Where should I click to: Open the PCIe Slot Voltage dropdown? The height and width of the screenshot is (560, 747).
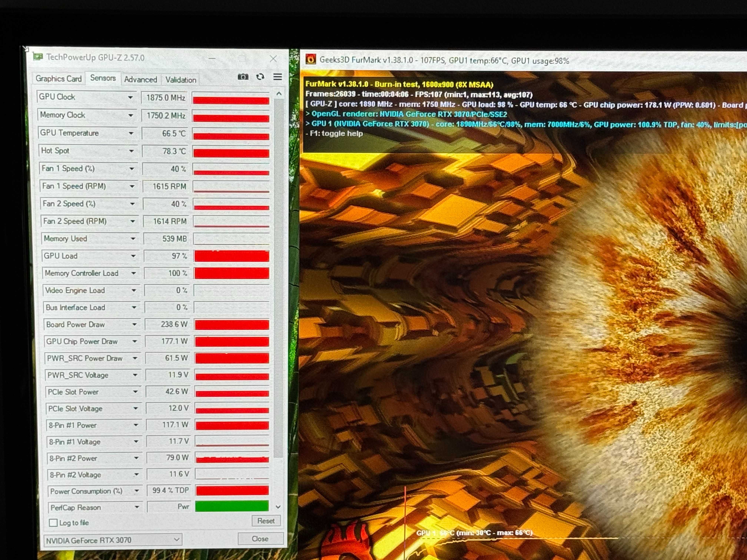pos(136,409)
